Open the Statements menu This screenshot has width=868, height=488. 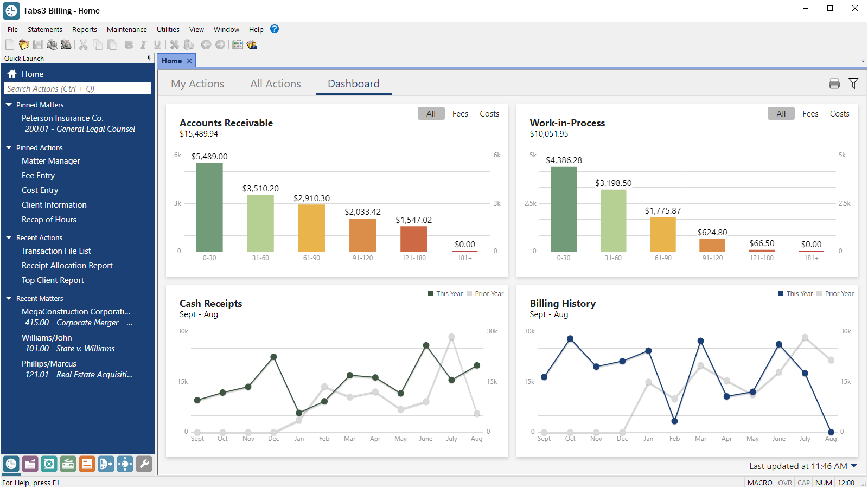coord(44,29)
